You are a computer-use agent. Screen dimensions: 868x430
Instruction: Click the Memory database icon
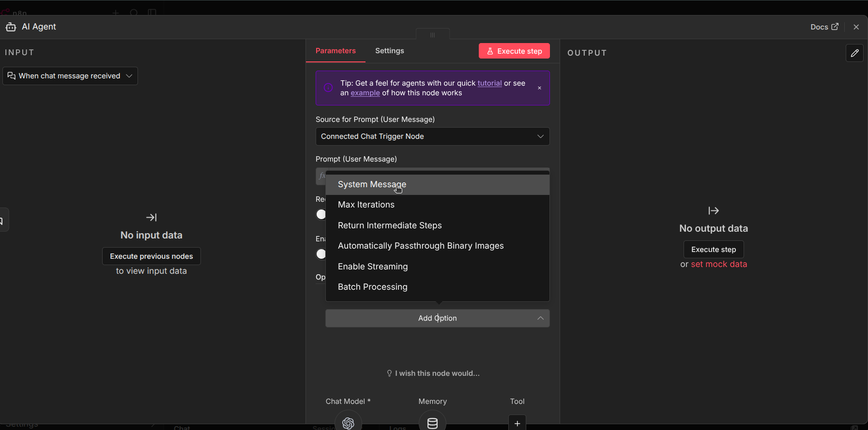point(432,423)
